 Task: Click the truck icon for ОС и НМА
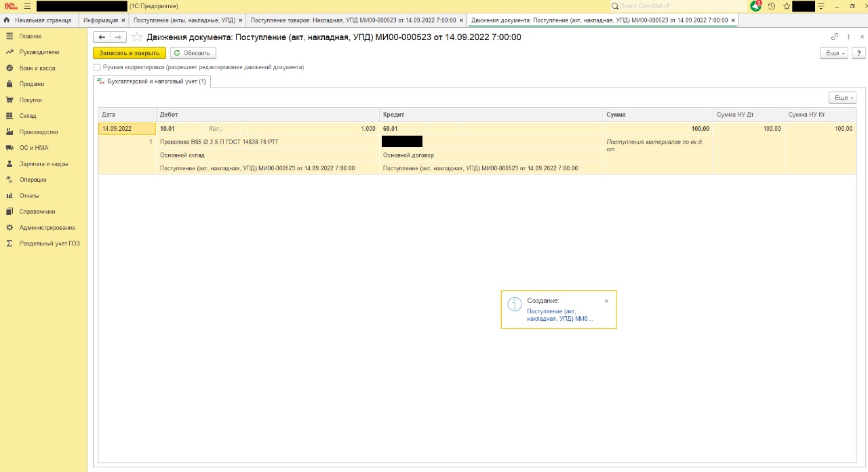9,148
